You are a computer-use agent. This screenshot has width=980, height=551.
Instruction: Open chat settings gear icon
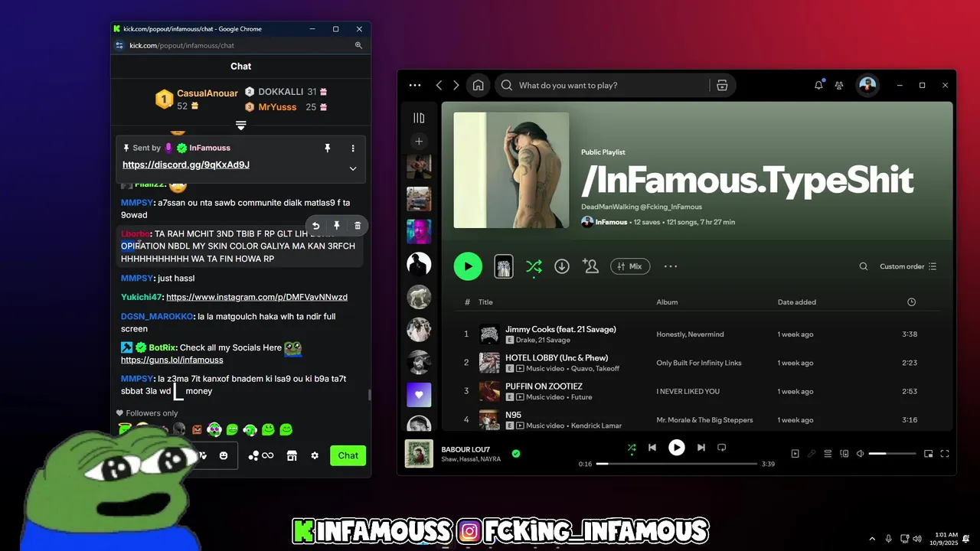tap(315, 455)
